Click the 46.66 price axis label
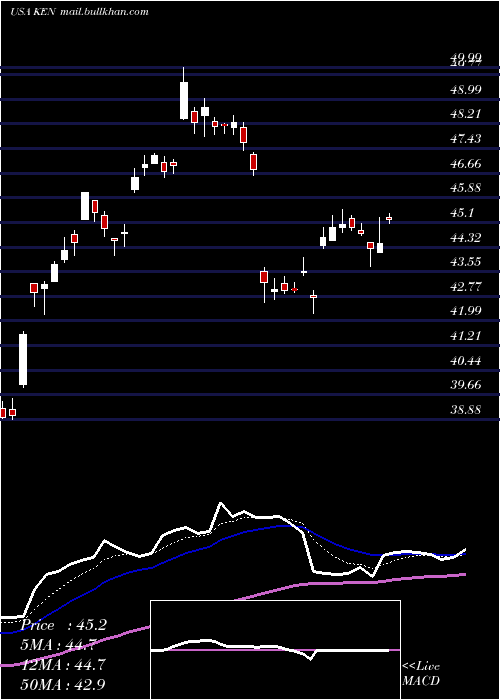Image resolution: width=500 pixels, height=700 pixels. tap(466, 164)
